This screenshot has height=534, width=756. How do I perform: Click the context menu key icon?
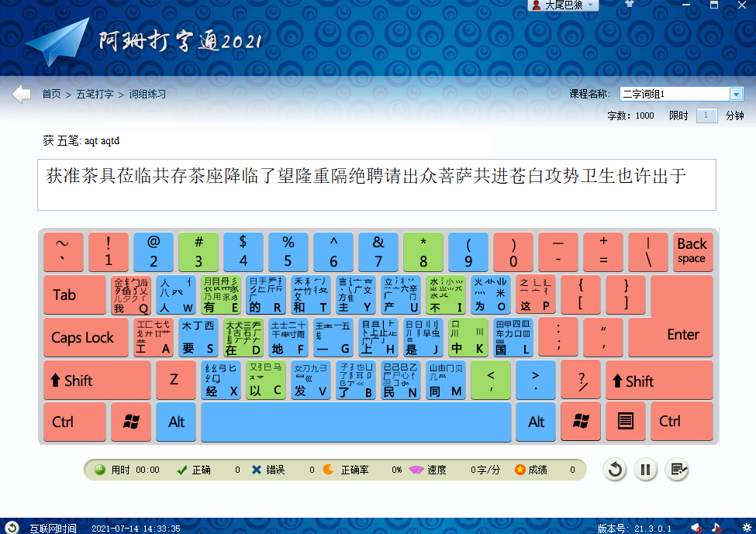coord(625,422)
